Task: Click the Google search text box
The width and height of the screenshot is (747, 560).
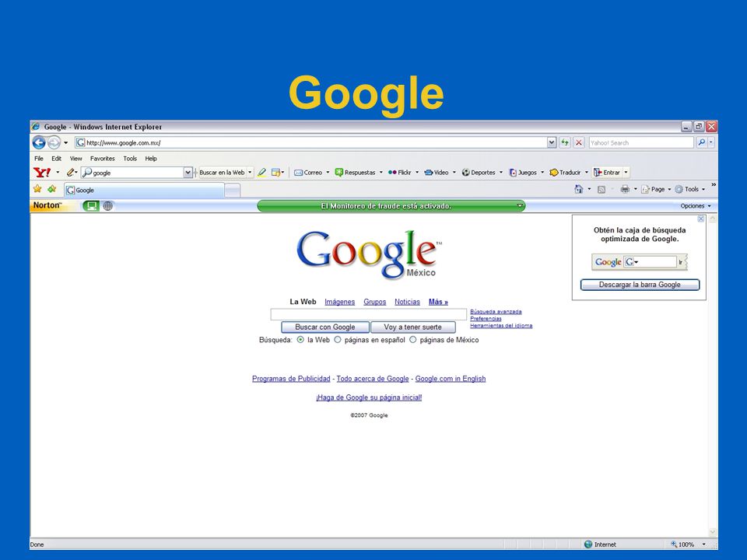Action: point(369,314)
